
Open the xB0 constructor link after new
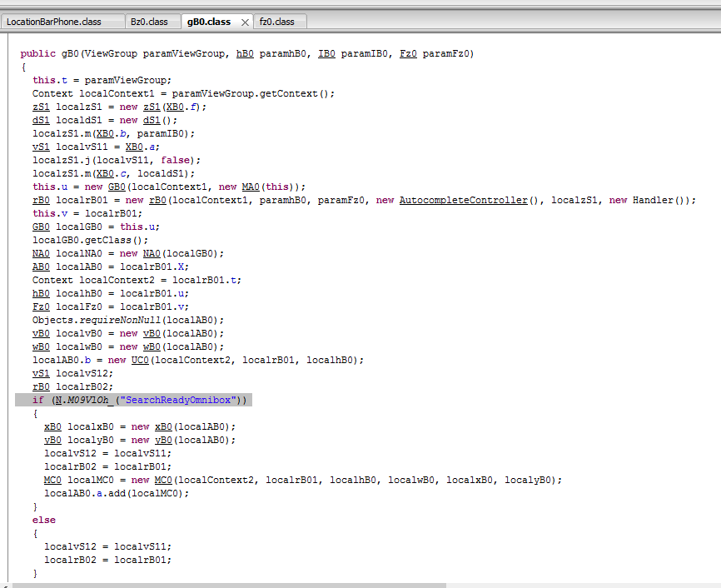pos(163,426)
